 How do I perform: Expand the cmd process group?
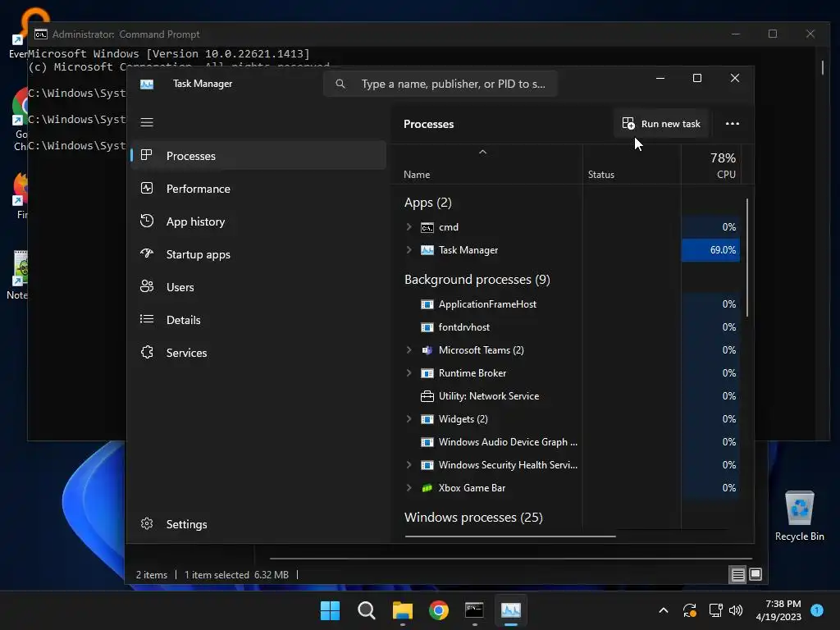(409, 227)
